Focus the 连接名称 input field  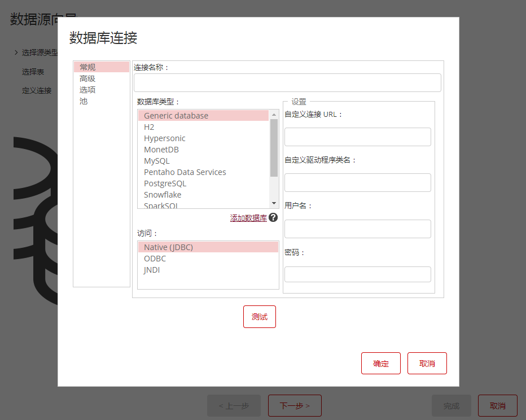[x=287, y=82]
